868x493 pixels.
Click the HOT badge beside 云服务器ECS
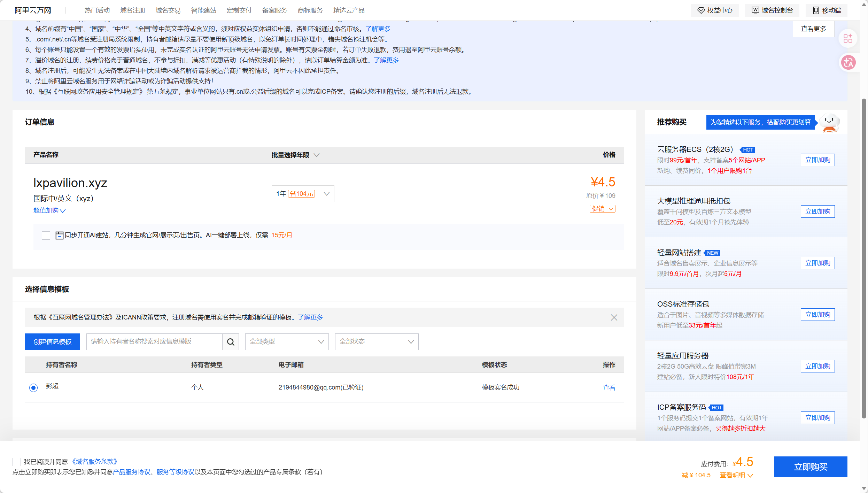click(747, 150)
